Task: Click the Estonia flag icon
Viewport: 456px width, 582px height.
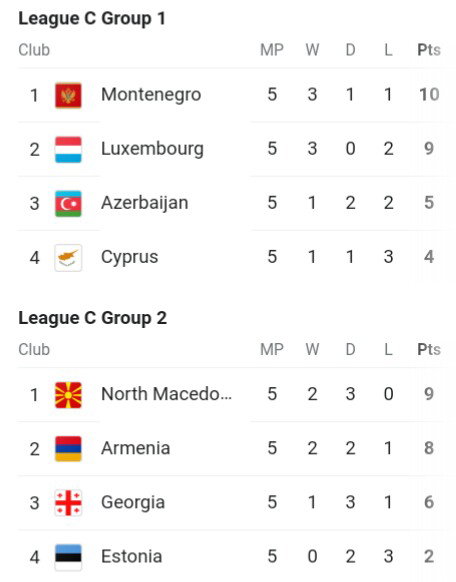Action: click(68, 557)
